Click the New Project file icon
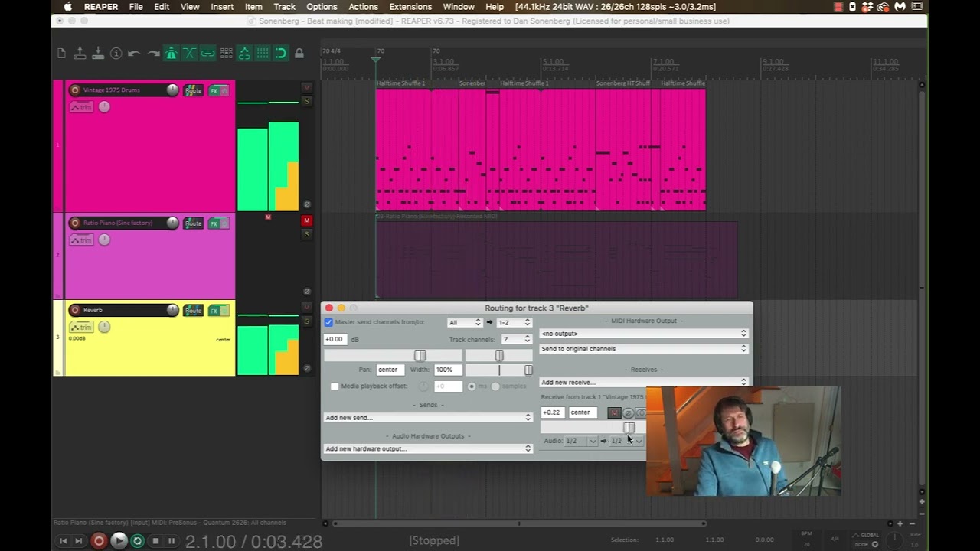The height and width of the screenshot is (551, 980). [x=61, y=54]
